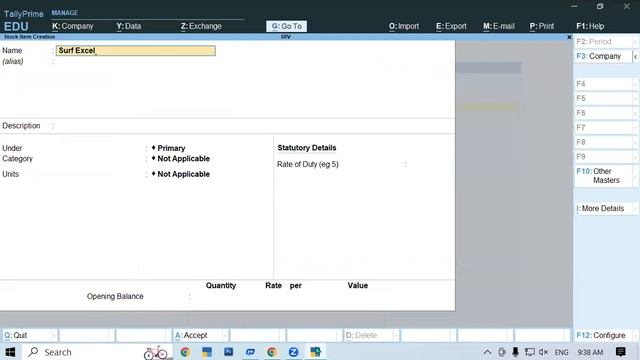Open the E: Export menu

451,26
